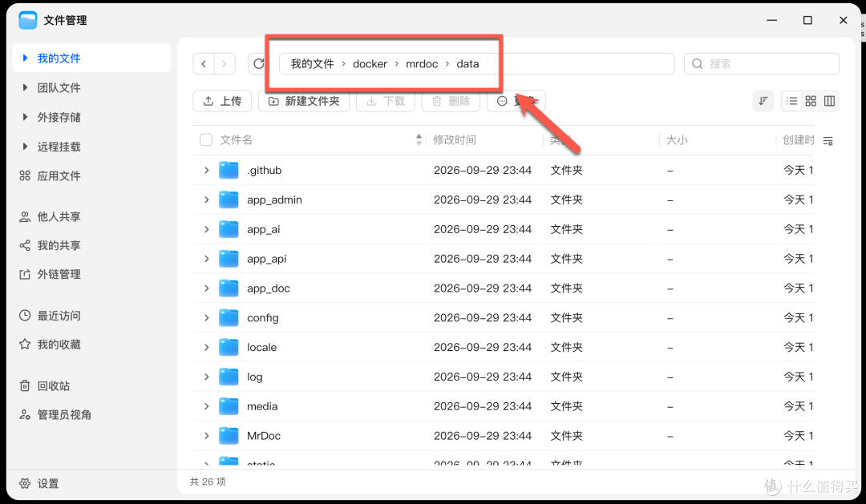Select the log folder icon
866x504 pixels.
click(x=229, y=377)
